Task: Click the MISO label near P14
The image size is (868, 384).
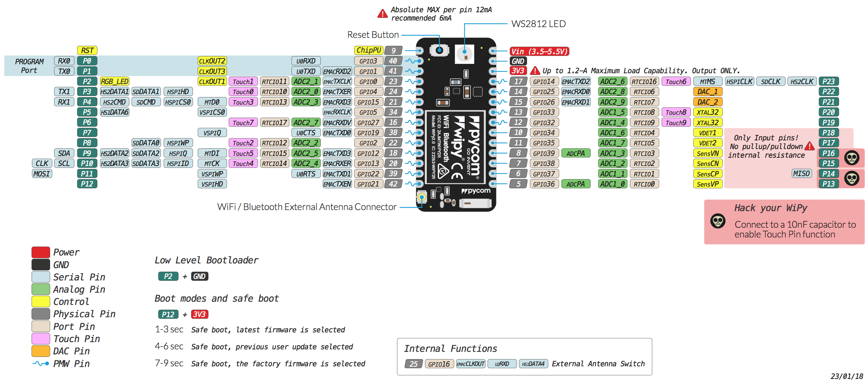Action: (801, 174)
